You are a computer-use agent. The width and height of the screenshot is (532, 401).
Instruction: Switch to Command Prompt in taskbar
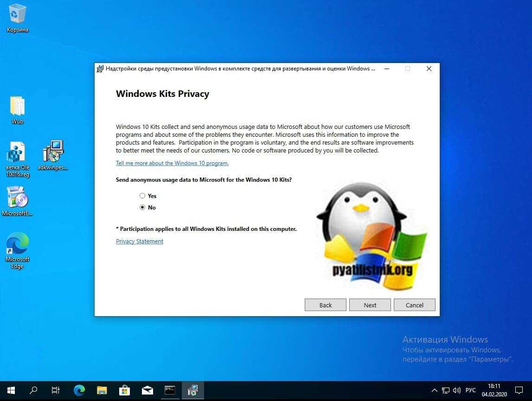(x=170, y=390)
